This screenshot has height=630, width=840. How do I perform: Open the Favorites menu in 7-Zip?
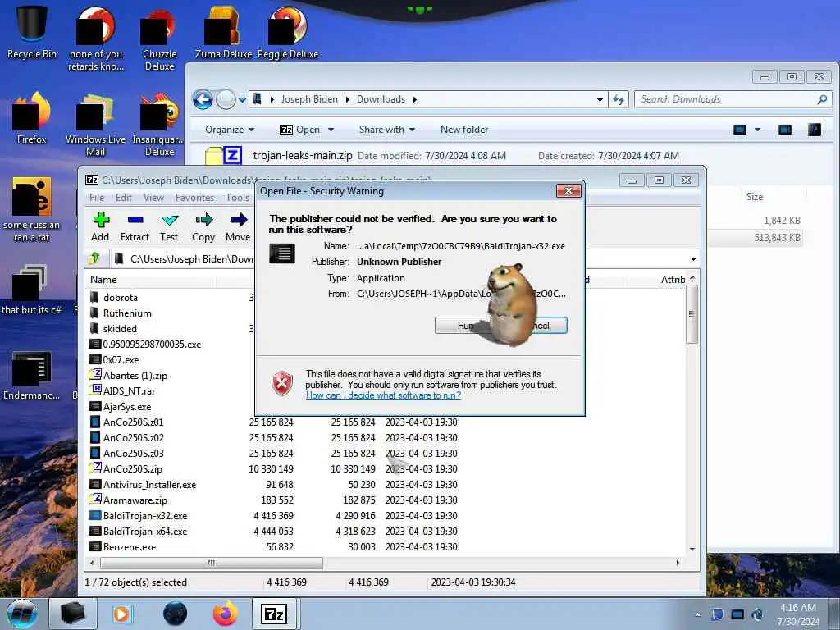point(195,198)
